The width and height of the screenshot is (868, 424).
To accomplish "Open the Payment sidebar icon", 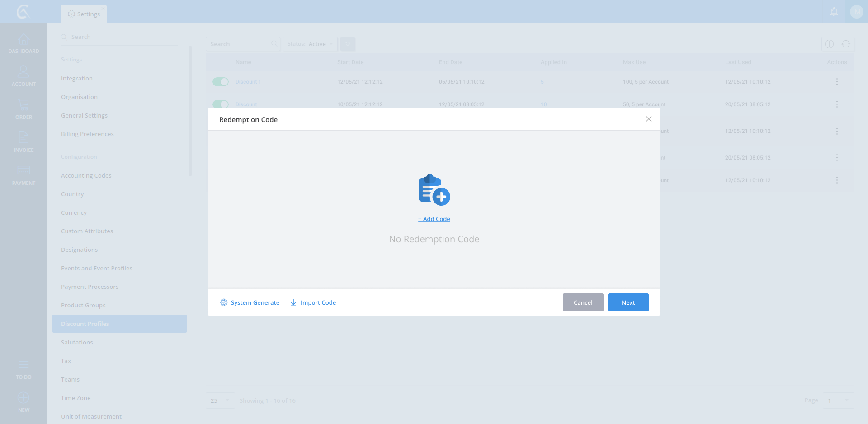I will click(24, 175).
